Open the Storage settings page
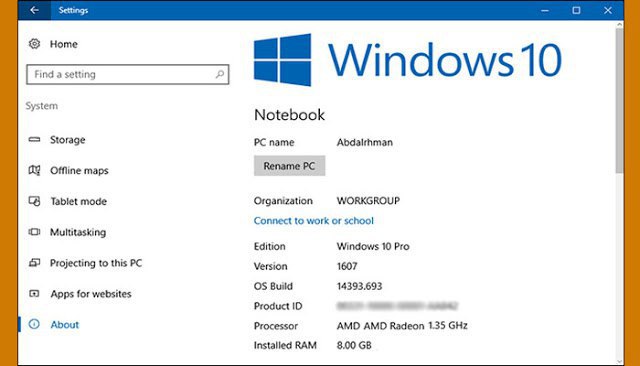The image size is (640, 366). coord(68,140)
